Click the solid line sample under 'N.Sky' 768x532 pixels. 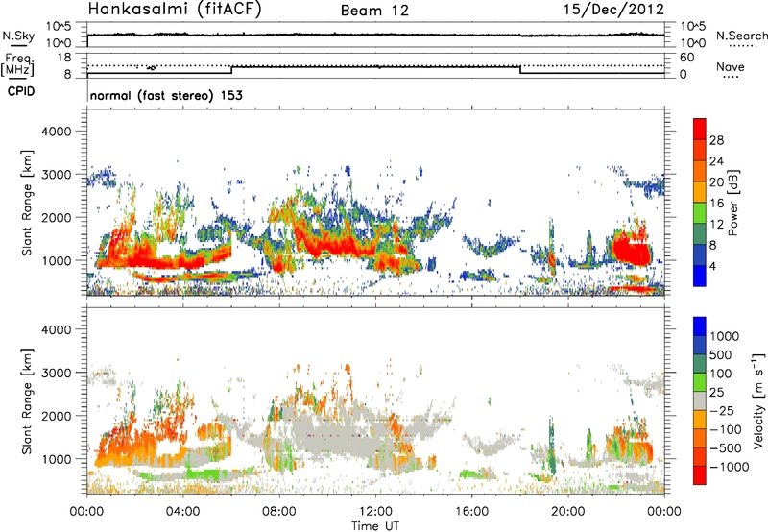tap(18, 45)
